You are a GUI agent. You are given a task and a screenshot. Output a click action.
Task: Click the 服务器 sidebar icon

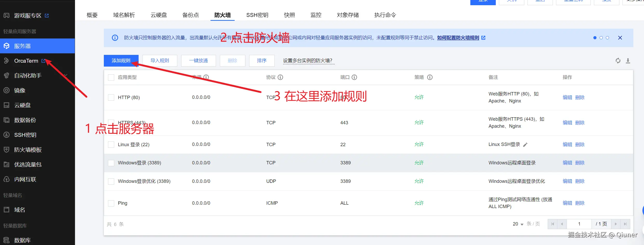(x=6, y=46)
